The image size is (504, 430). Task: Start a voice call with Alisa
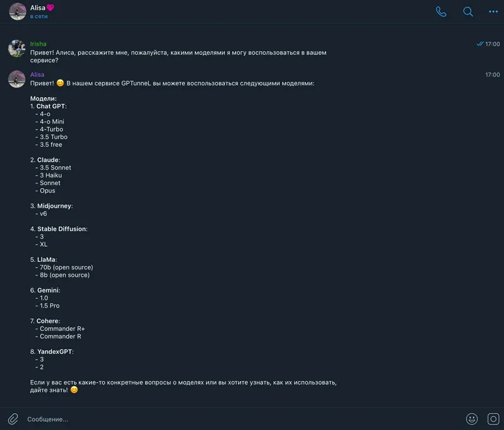tap(441, 12)
